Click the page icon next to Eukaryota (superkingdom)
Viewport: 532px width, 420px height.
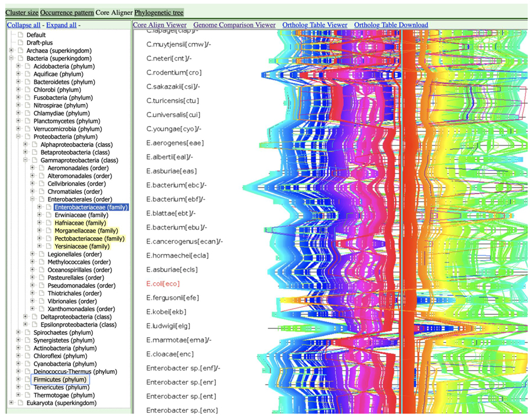click(x=20, y=403)
